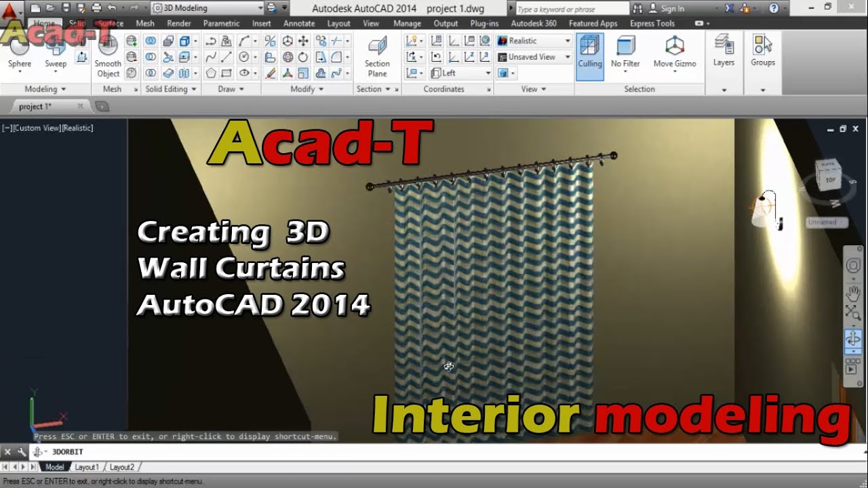This screenshot has width=868, height=488.
Task: Switch to the Parametric ribbon tab
Action: point(222,23)
